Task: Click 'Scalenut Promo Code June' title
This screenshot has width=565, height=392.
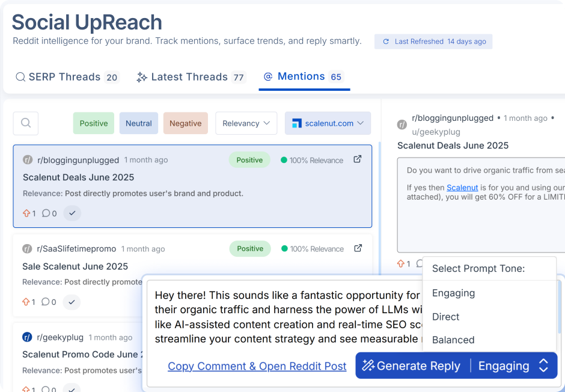Action: [82, 354]
